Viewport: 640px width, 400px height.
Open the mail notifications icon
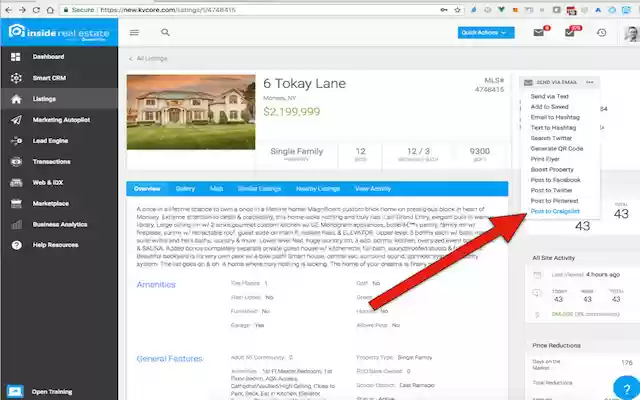(539, 32)
